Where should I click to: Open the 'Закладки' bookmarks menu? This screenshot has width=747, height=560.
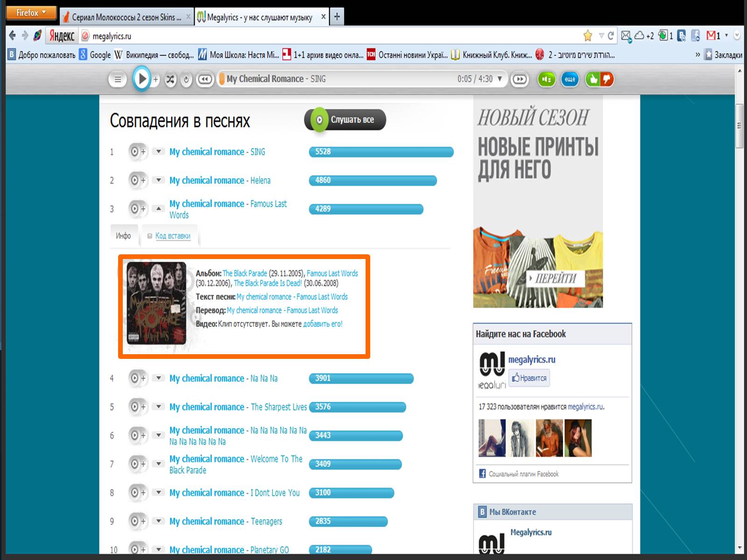tap(723, 55)
